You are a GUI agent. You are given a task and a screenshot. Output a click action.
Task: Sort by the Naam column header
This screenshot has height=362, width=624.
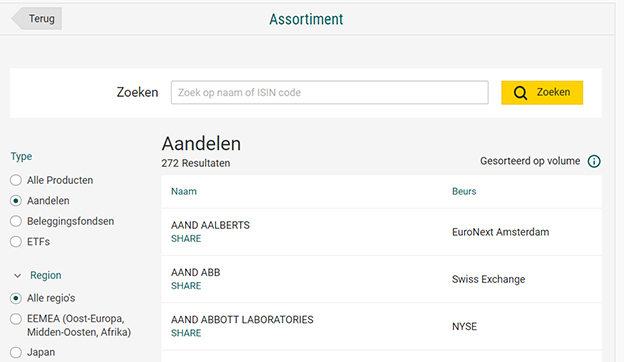coord(184,191)
